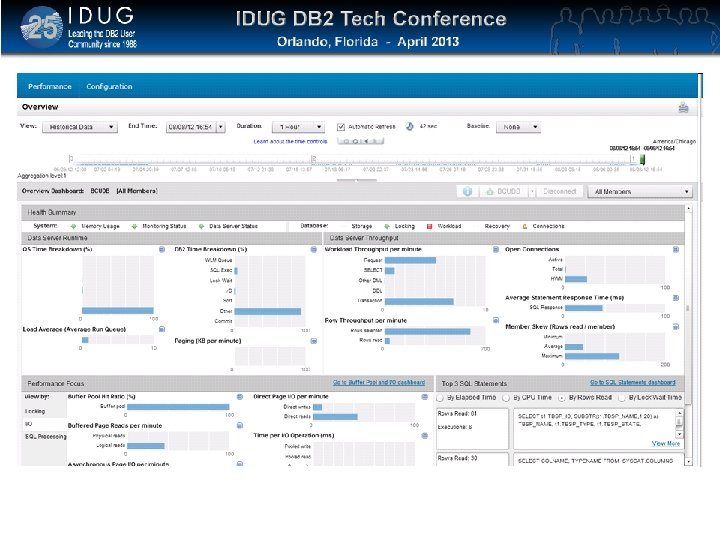Toggle the Automatic Refresh checkbox
720x540 pixels.
coord(341,127)
